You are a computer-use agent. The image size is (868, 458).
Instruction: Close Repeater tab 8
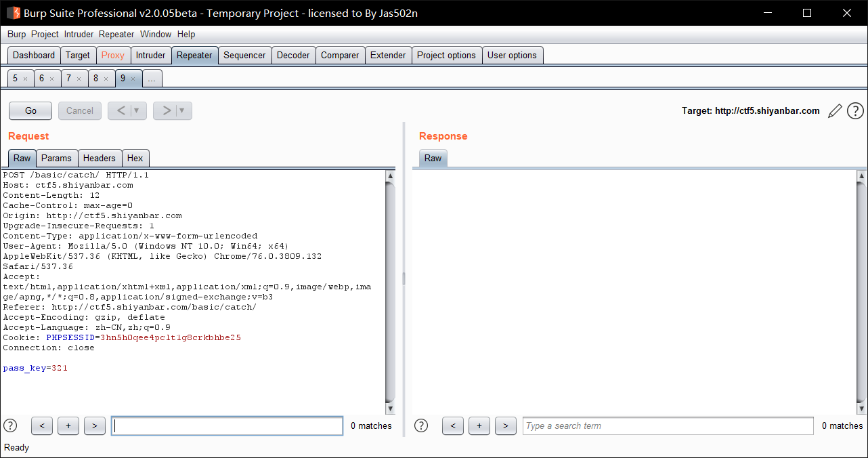pos(106,79)
